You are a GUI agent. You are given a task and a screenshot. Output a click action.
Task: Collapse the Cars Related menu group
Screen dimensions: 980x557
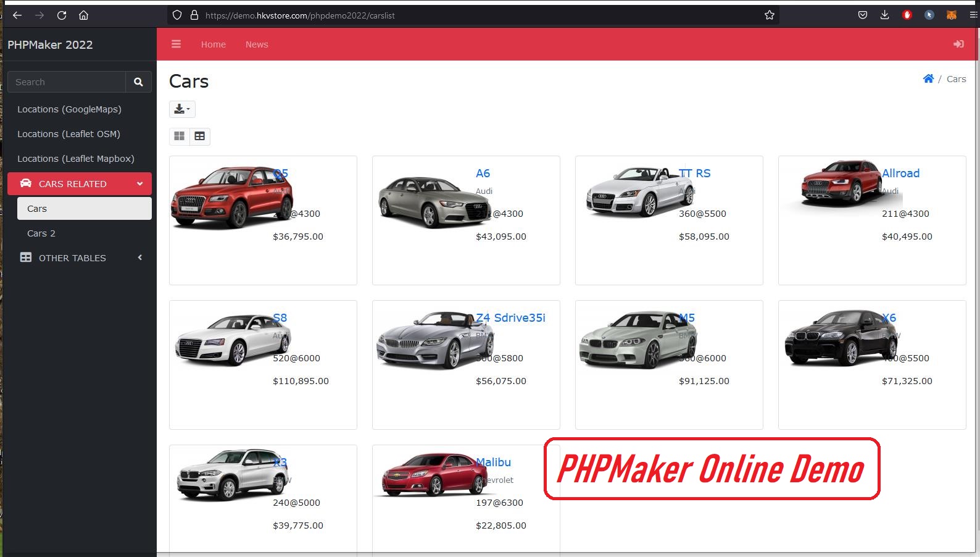(80, 184)
